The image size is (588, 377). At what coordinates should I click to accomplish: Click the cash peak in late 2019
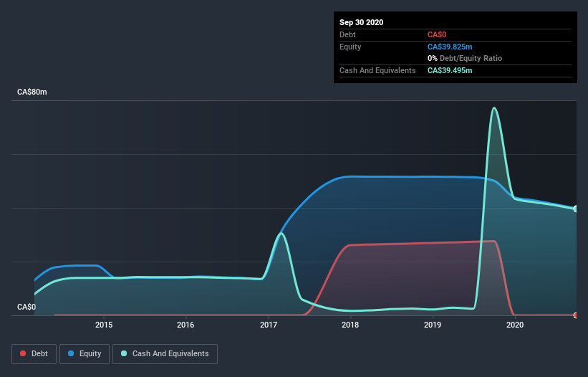point(494,108)
